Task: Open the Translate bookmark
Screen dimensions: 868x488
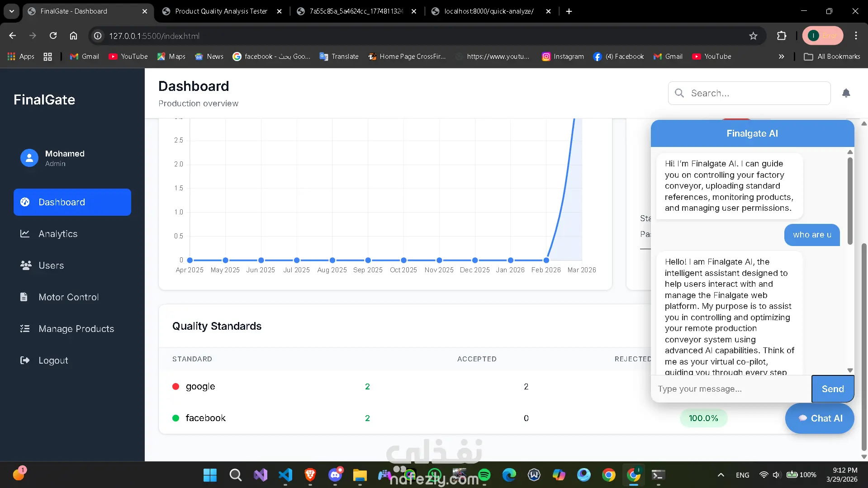Action: pos(339,57)
